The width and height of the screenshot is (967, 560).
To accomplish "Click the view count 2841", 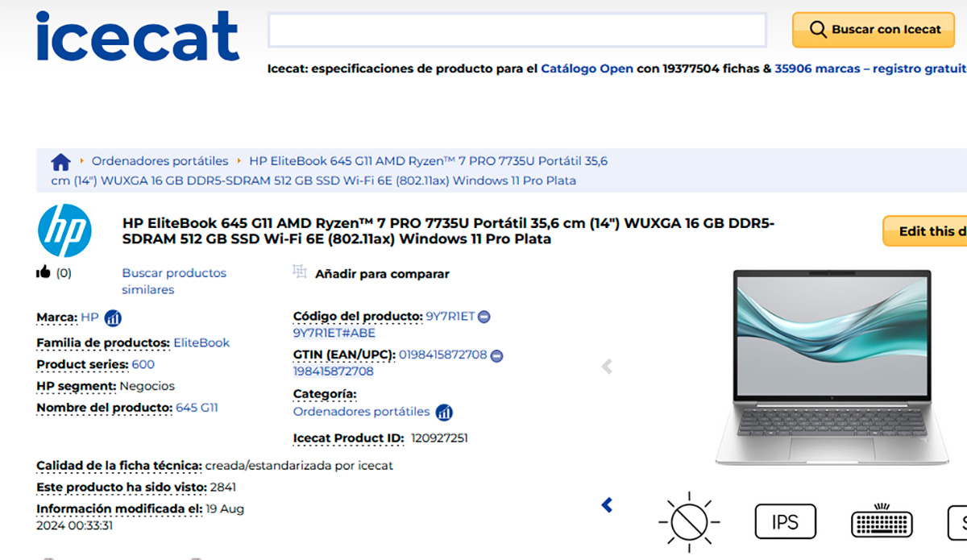I will 222,487.
